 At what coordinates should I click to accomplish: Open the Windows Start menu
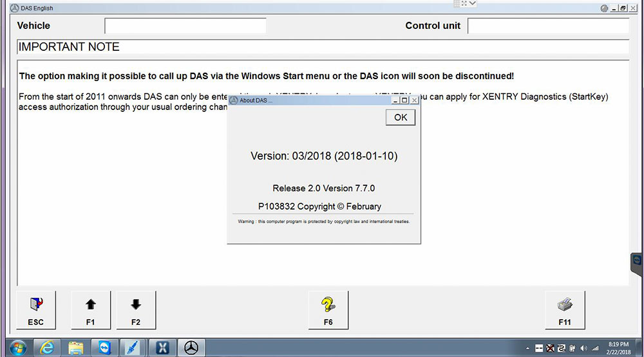click(17, 348)
